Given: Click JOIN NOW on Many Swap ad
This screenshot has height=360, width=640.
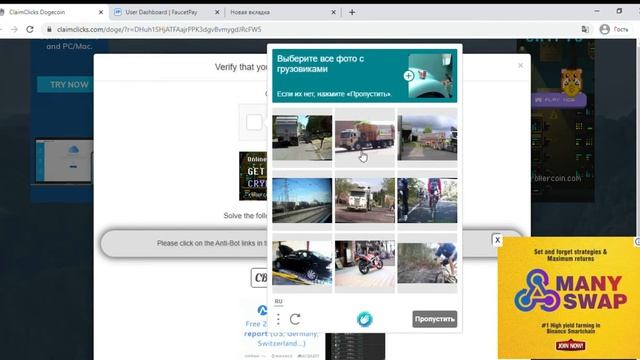Looking at the screenshot, I should (570, 345).
